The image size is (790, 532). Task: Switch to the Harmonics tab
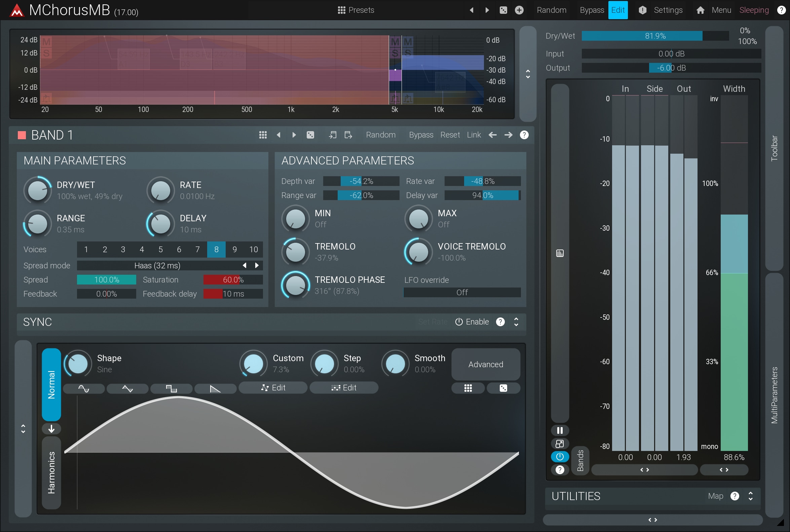[x=51, y=472]
